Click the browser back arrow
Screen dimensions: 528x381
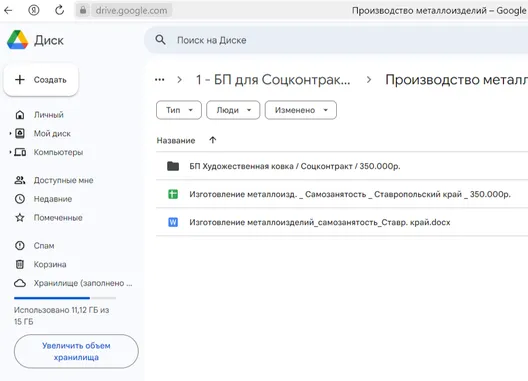pos(8,10)
